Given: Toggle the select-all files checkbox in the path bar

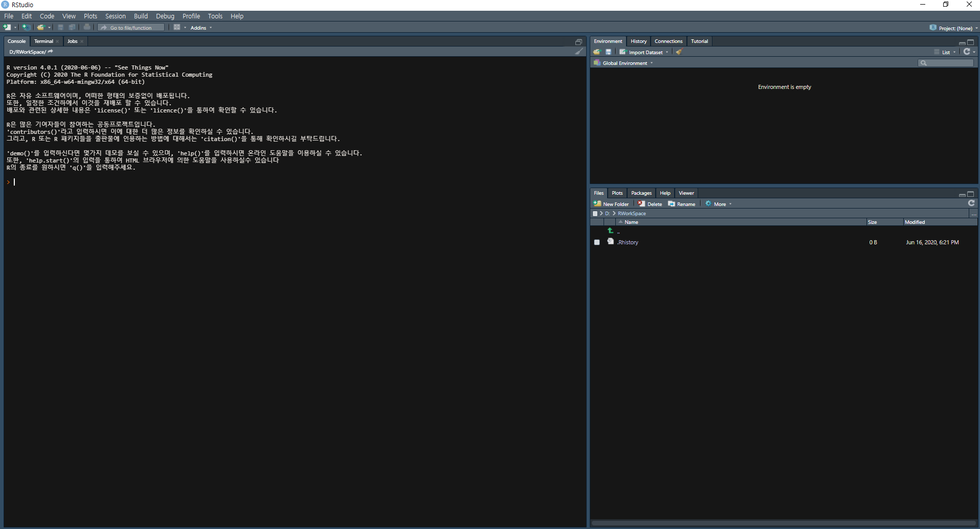Looking at the screenshot, I should [x=595, y=214].
